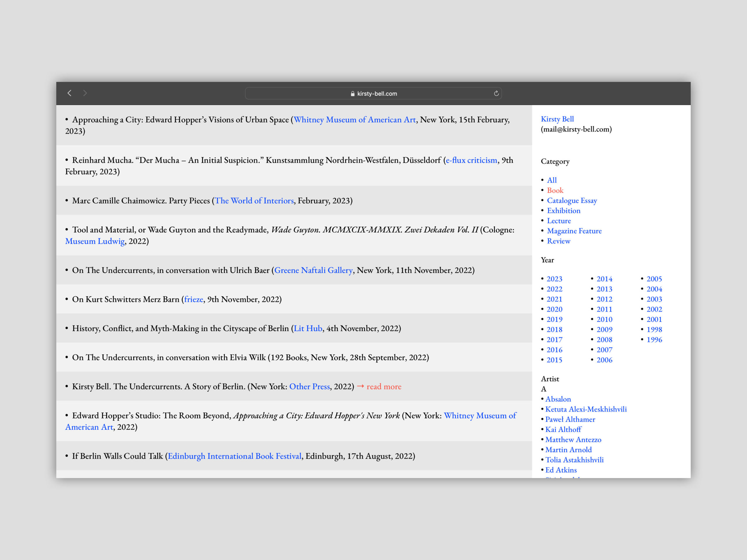Open artist Kai Althoff link

[563, 429]
